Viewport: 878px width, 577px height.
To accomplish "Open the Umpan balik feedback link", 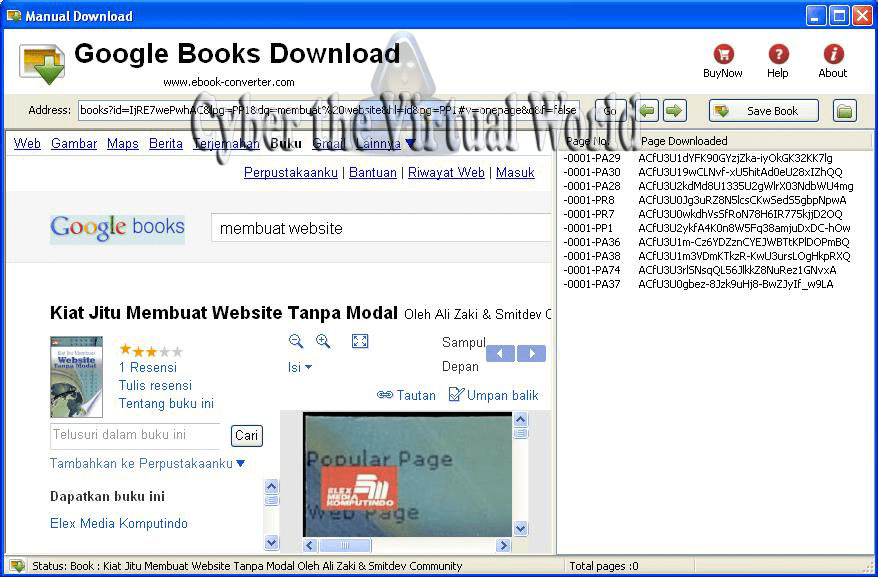I will tap(493, 395).
